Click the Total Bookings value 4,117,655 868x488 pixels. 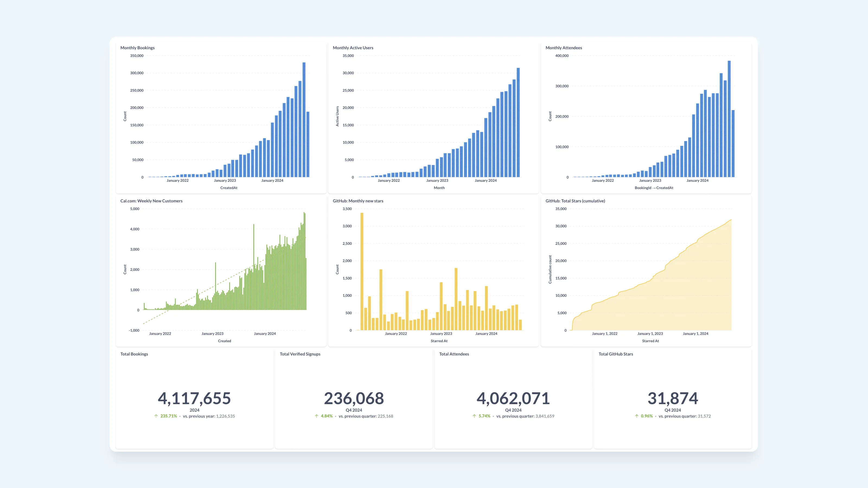[x=194, y=398]
